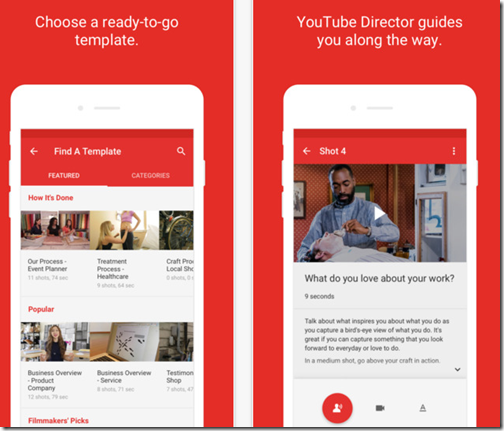Go back from Find A Template screen

click(34, 151)
